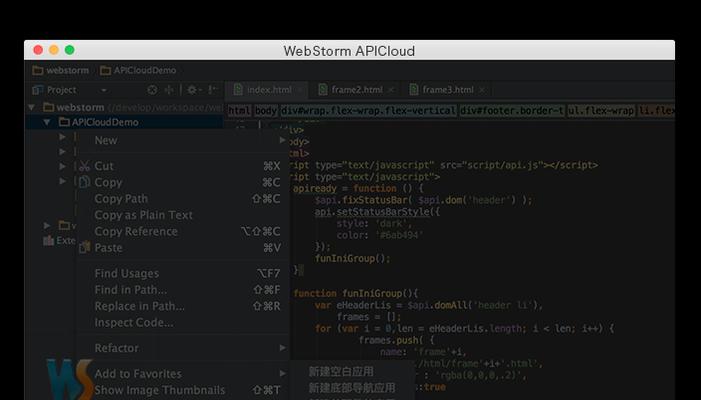The width and height of the screenshot is (701, 400).
Task: Click the scissors icon beside Cut
Action: pyautogui.click(x=84, y=166)
